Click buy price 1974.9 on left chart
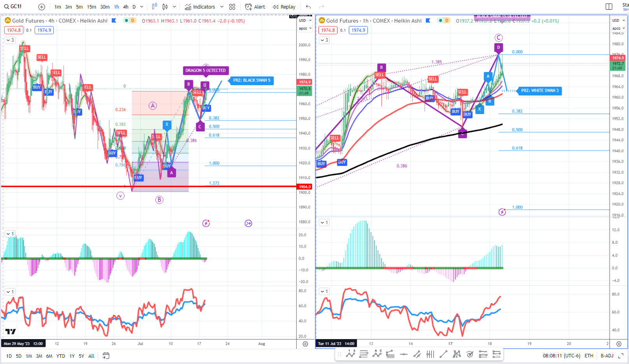Image resolution: width=629 pixels, height=364 pixels. (44, 30)
